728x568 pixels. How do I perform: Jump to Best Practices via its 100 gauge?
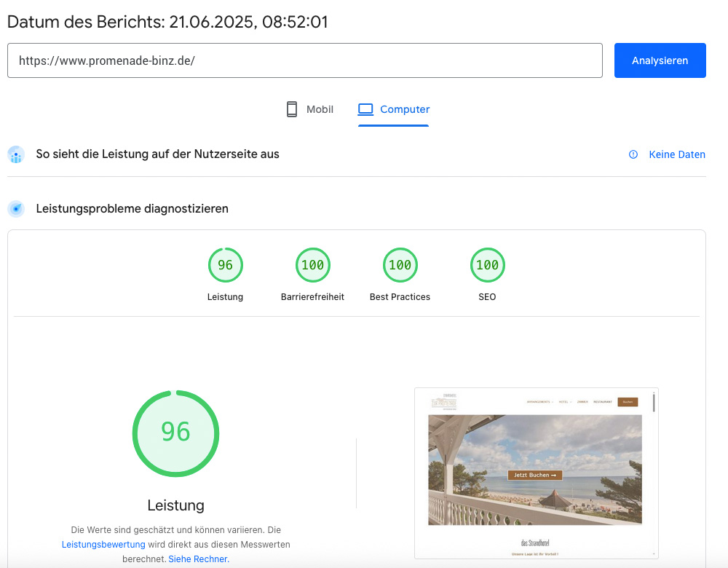pyautogui.click(x=400, y=265)
